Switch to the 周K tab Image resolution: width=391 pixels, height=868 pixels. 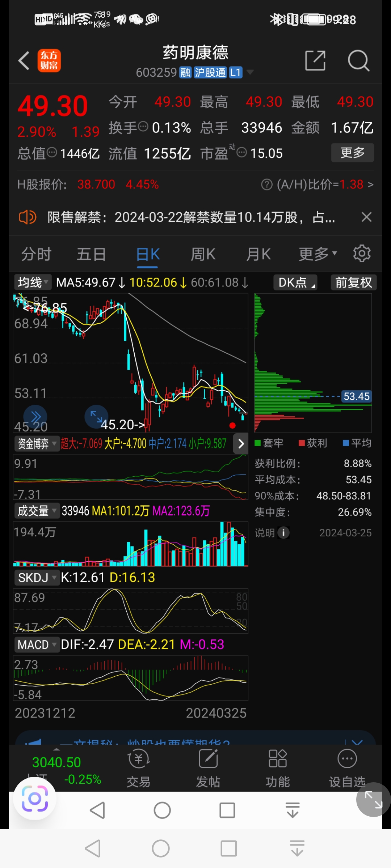tap(203, 254)
